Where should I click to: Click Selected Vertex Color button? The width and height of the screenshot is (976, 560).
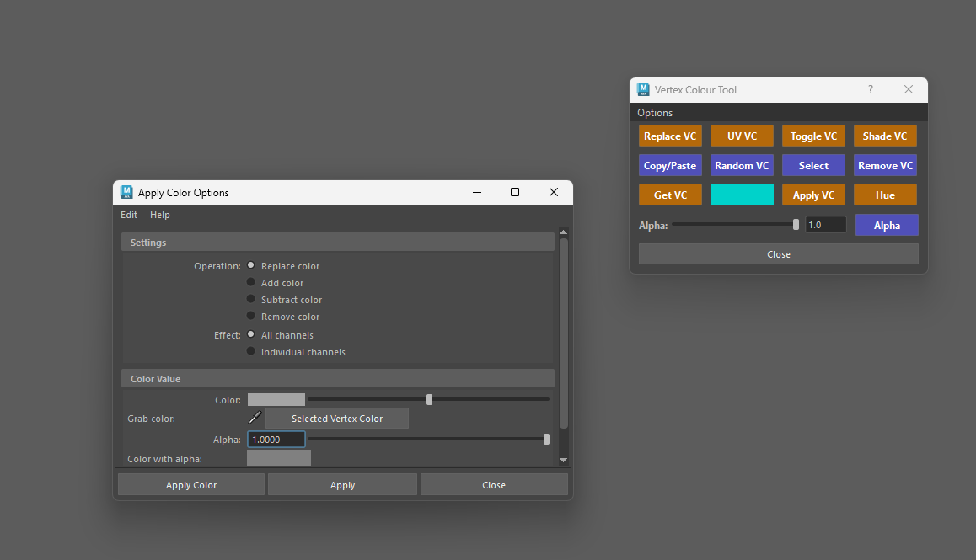(x=337, y=419)
